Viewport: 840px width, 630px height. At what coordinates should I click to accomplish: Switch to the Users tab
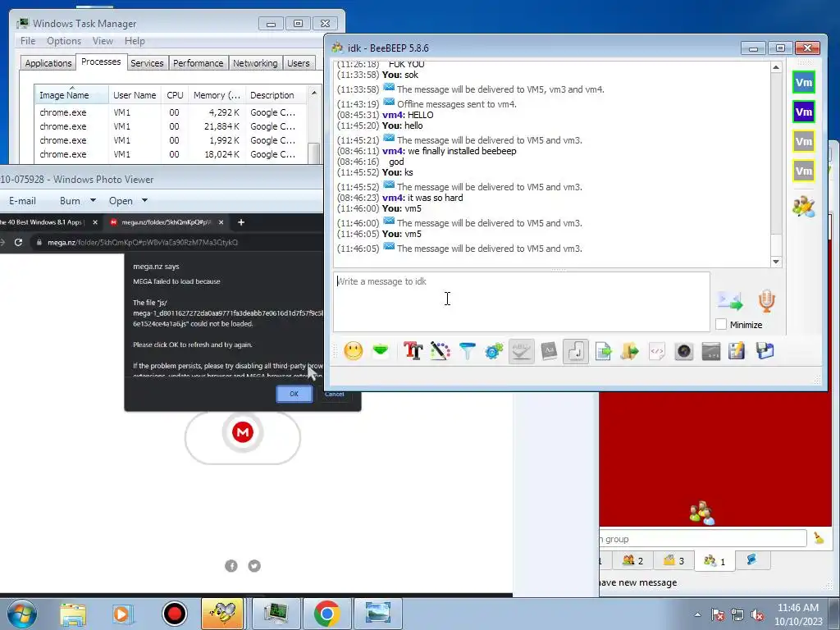coord(298,63)
